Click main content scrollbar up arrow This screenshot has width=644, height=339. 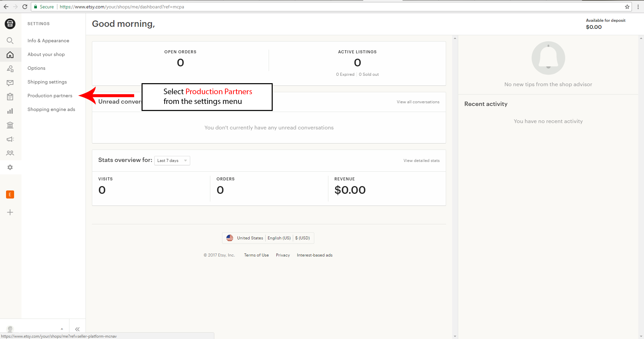(455, 38)
